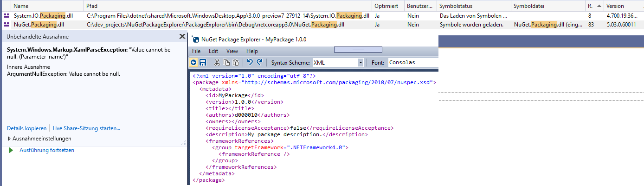This screenshot has width=644, height=186.
Task: Click the green continue execution arrow
Action: 11,150
